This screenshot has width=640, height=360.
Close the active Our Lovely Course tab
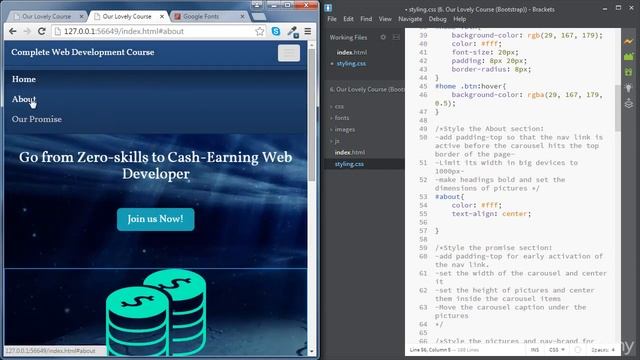point(162,16)
